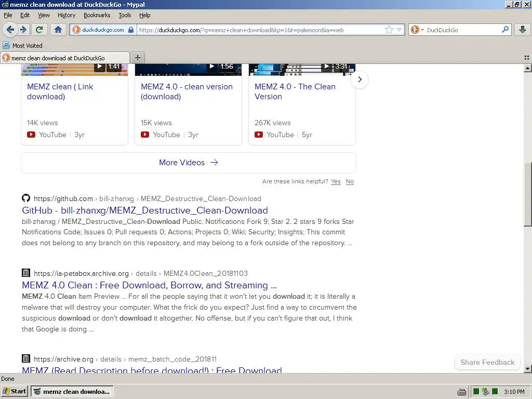
Task: Click the archive icon beside https://archive.org result
Action: 26,358
